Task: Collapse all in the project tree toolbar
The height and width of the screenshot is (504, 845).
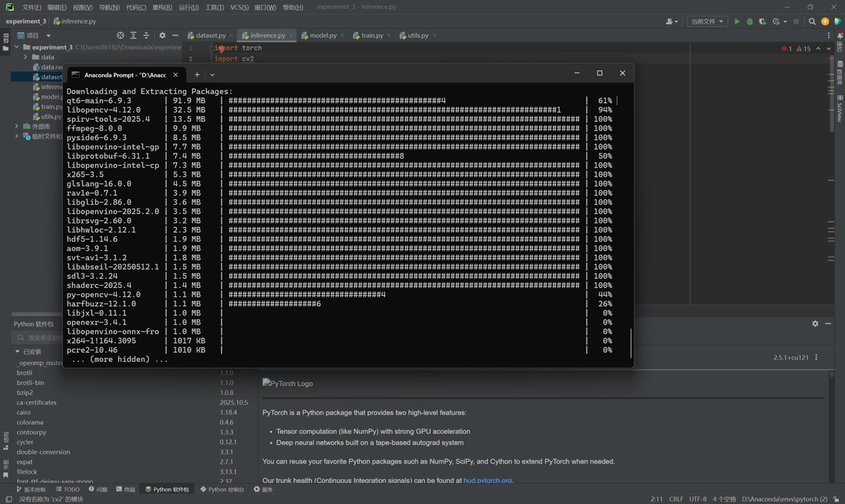Action: (x=146, y=35)
